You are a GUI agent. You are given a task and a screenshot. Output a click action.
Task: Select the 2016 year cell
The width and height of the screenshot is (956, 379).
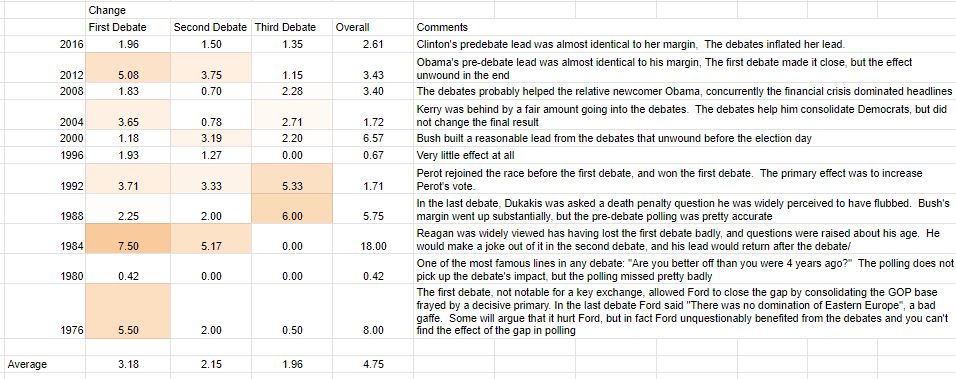tap(43, 44)
